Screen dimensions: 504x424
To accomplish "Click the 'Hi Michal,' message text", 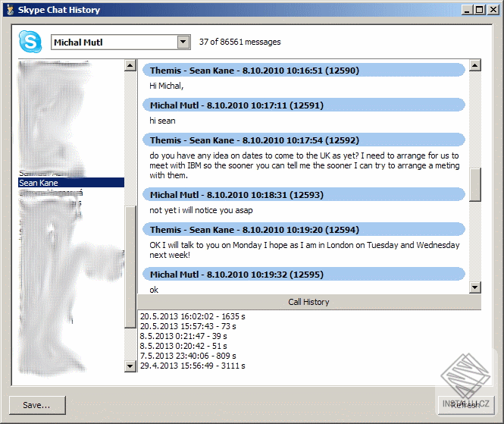I will coord(167,86).
